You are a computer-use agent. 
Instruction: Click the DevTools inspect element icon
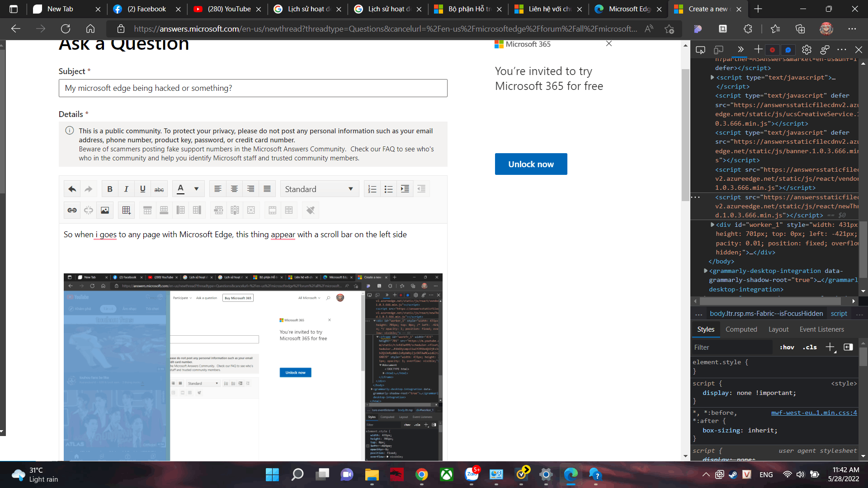pos(700,50)
